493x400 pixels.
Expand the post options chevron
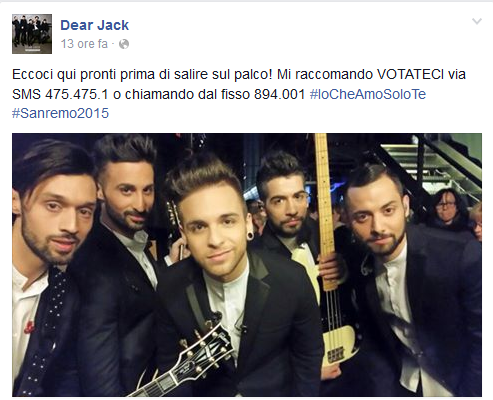pyautogui.click(x=477, y=22)
